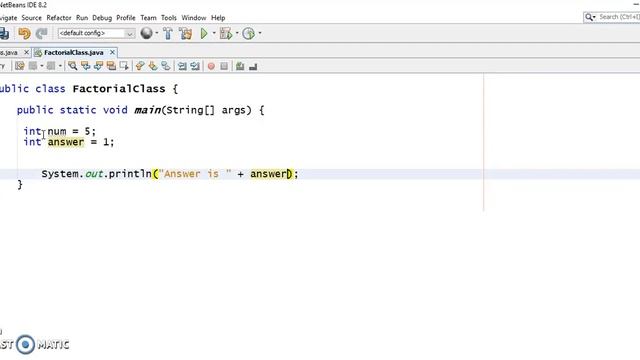Click the Previous Bookmark icon
The image size is (640, 360).
(140, 66)
